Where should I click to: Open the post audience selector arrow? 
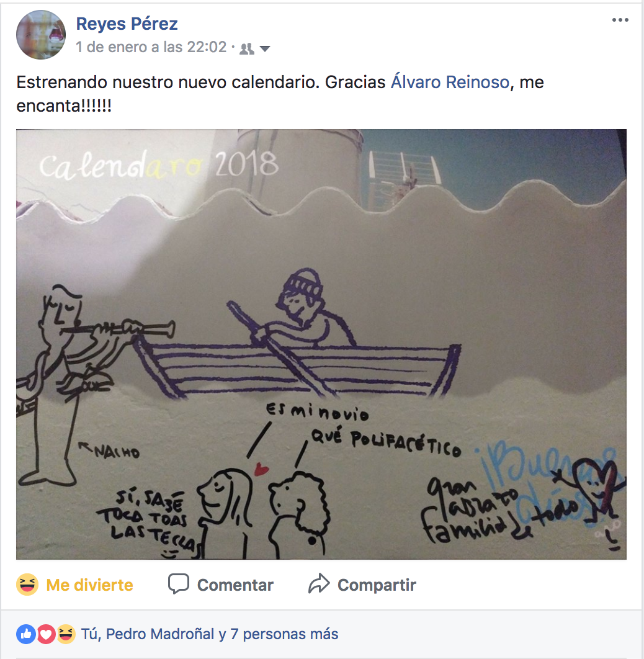click(265, 48)
